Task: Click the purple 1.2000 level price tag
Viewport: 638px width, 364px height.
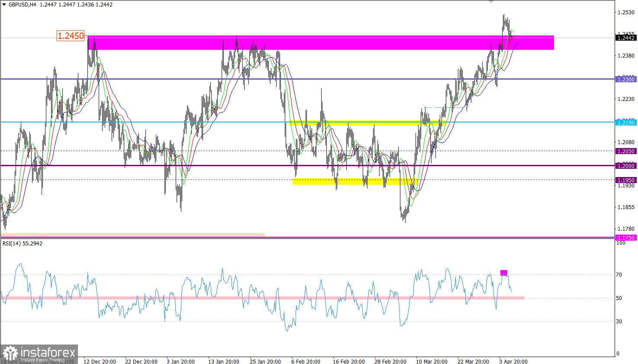Action: pyautogui.click(x=626, y=166)
